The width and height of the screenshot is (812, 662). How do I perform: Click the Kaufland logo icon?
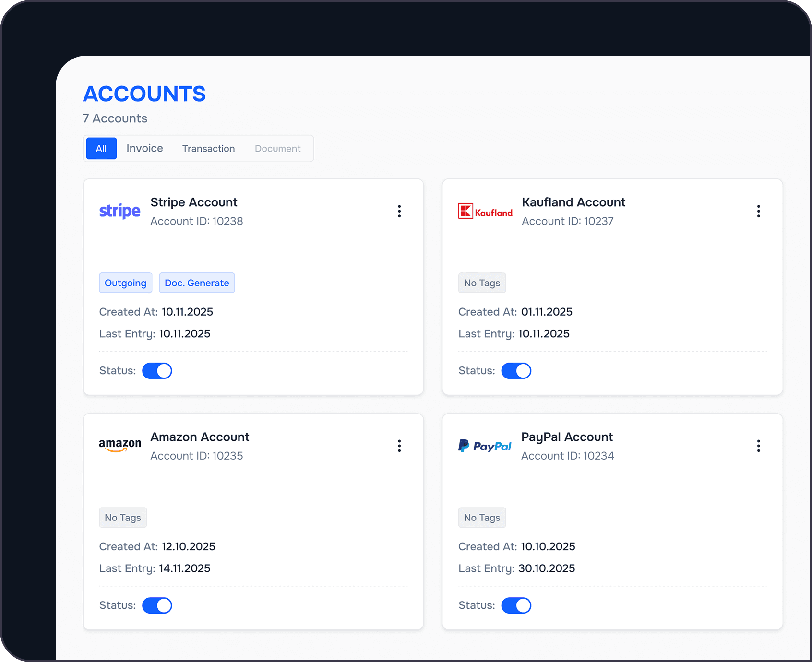[x=485, y=212]
